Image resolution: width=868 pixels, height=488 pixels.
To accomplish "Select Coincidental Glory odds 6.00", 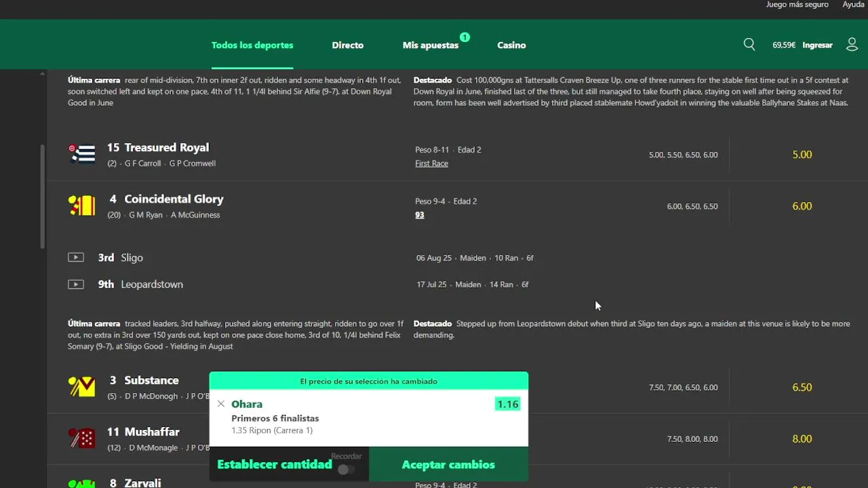I will pos(802,206).
